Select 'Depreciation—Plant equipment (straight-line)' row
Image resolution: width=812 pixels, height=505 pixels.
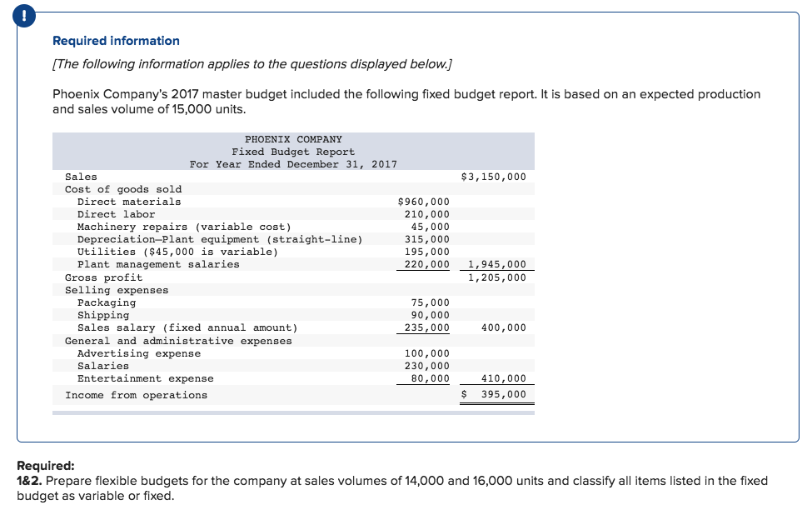pyautogui.click(x=220, y=239)
